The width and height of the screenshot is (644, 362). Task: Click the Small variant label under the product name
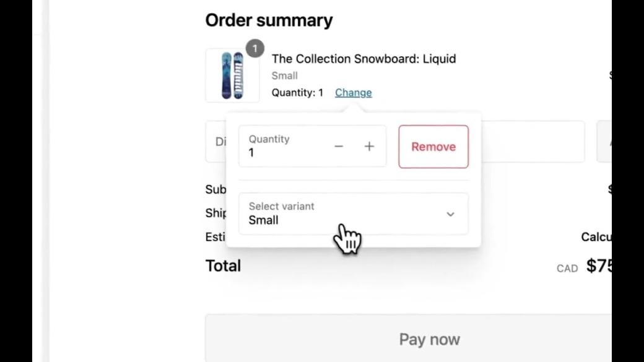284,75
